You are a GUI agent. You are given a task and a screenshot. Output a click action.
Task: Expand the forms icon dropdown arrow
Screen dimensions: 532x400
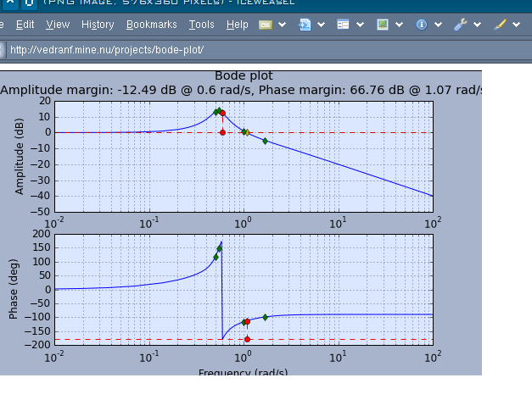point(360,25)
